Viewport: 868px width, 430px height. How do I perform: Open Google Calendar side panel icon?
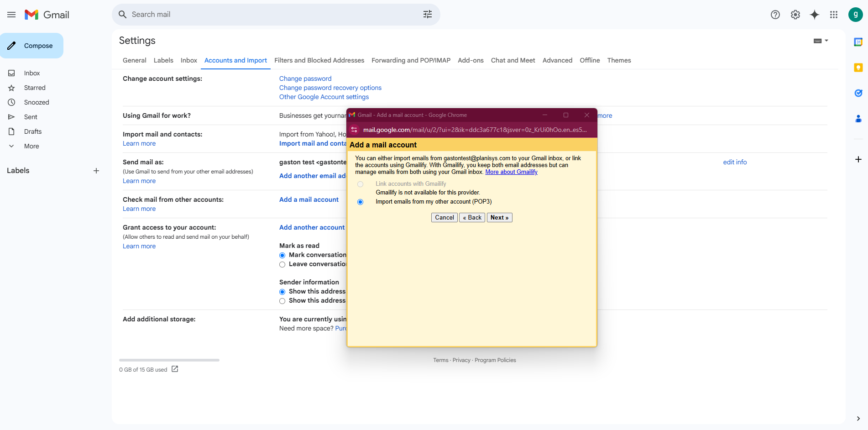tap(858, 42)
